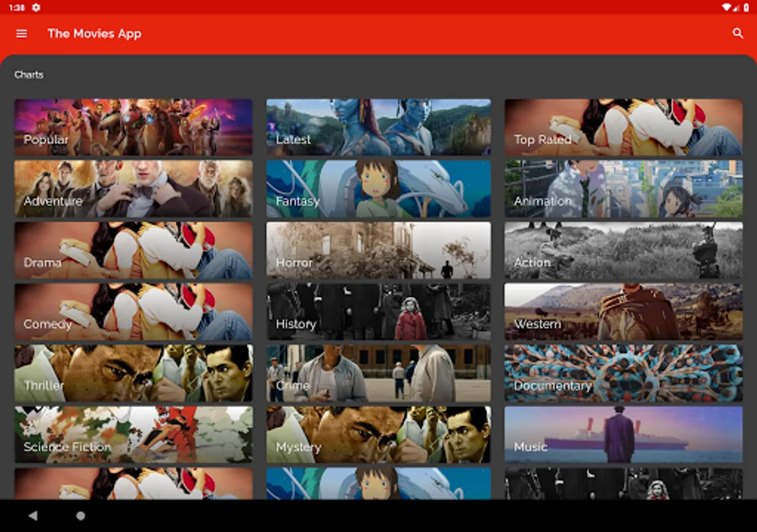The image size is (757, 532).
Task: Select the Comedy category
Action: pos(134,311)
